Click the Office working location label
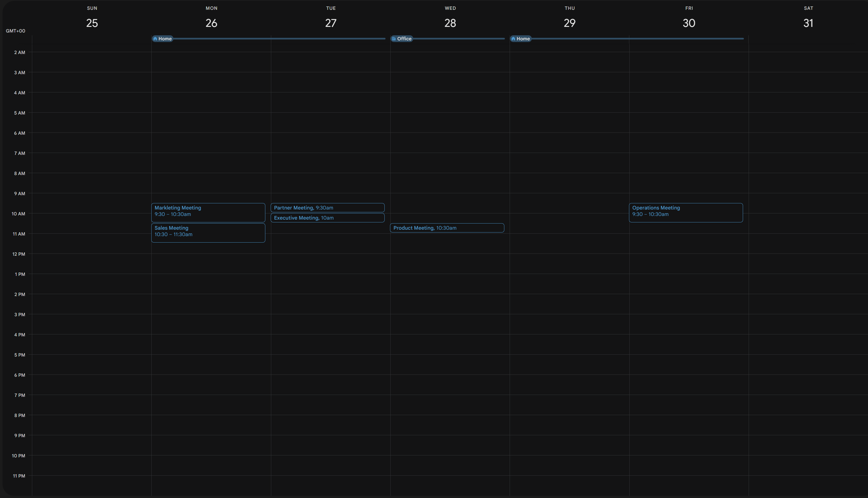Image resolution: width=868 pixels, height=498 pixels. [404, 39]
